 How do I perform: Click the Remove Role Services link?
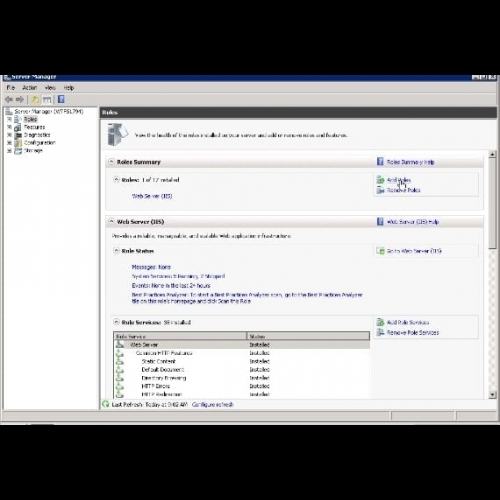point(413,332)
